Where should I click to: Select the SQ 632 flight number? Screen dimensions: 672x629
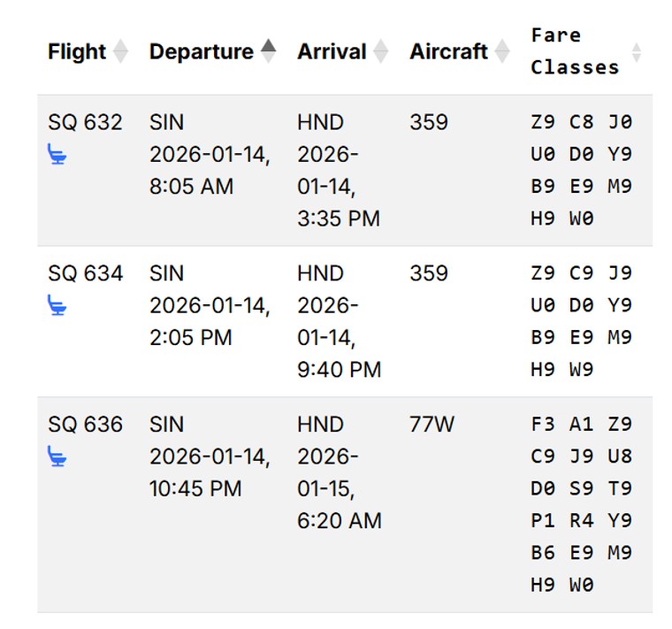85,122
